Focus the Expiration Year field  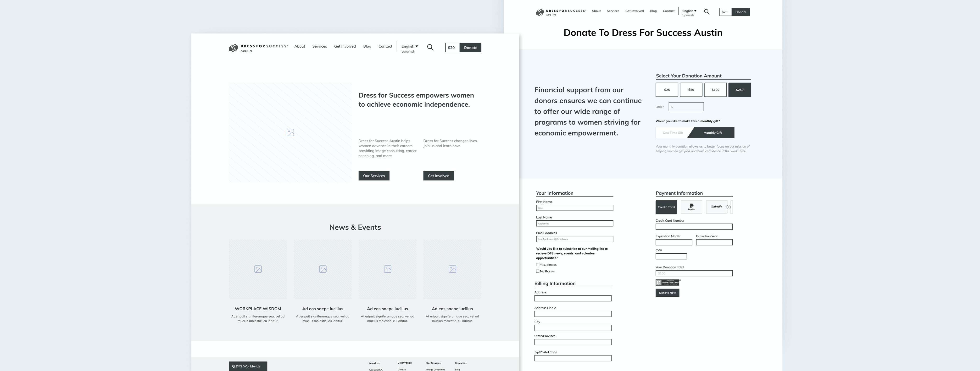click(x=714, y=243)
